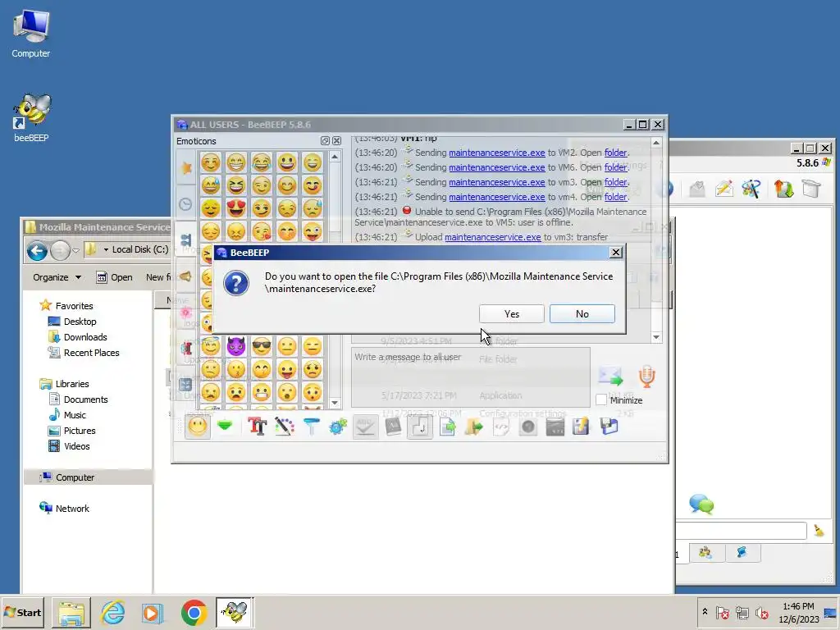The width and height of the screenshot is (840, 630).
Task: Open chat font settings TT icon
Action: point(257,427)
